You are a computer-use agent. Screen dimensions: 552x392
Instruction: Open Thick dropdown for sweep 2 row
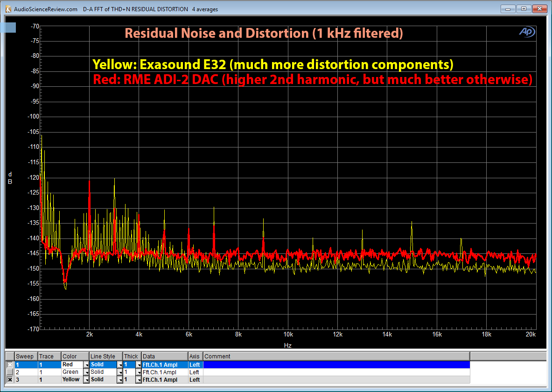pos(139,372)
